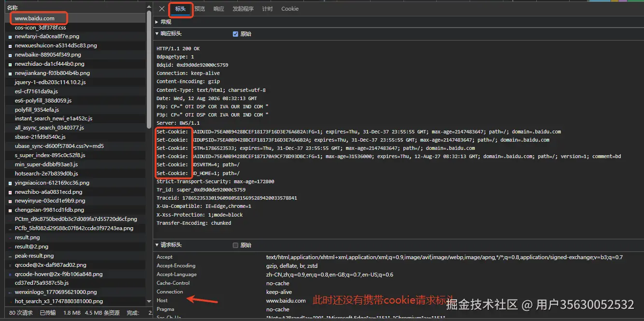Collapse the 请求标头 section
The image size is (644, 321).
[157, 245]
